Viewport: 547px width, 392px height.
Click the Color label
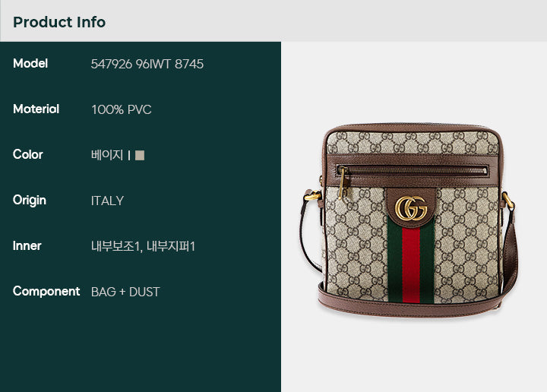click(x=28, y=154)
